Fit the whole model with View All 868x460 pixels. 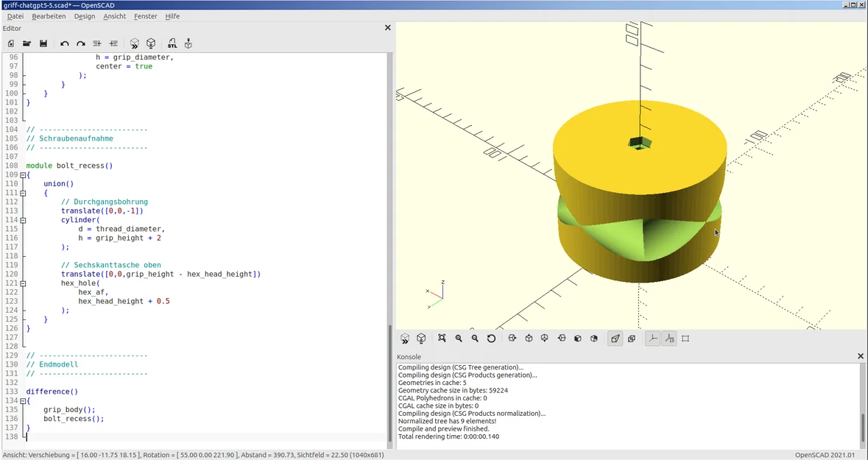point(442,339)
